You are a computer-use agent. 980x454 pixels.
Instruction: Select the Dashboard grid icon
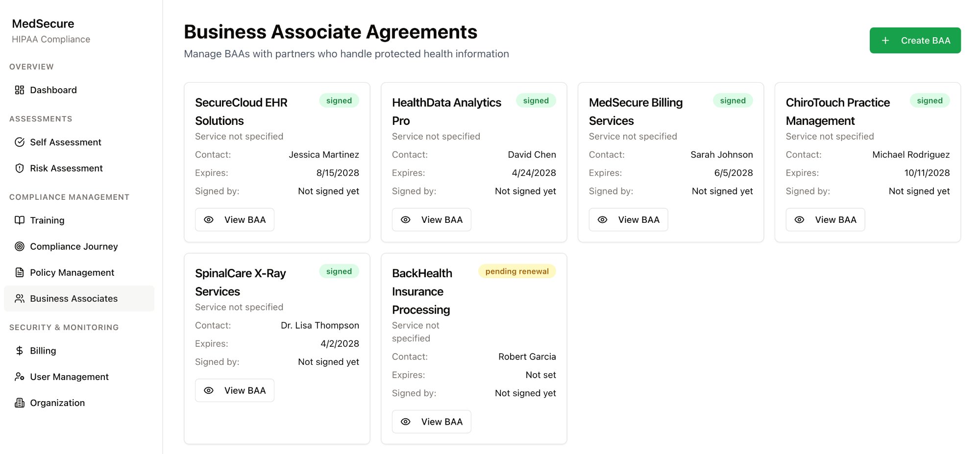pyautogui.click(x=20, y=90)
